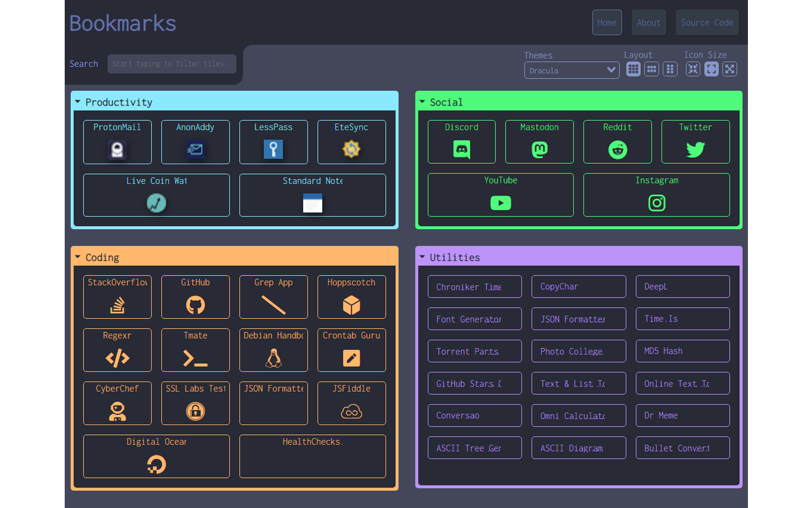Open the Hoppscotch cube icon

coord(351,305)
